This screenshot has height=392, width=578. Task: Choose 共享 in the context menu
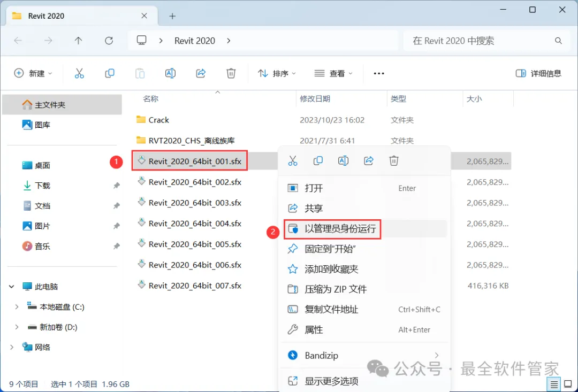pyautogui.click(x=365, y=209)
